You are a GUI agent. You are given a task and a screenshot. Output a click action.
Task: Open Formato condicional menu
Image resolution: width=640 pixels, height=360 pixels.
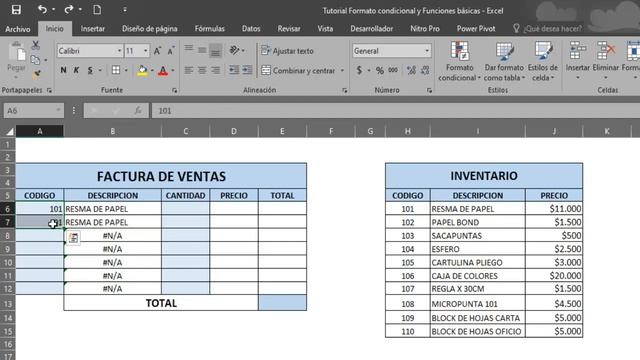pos(460,61)
